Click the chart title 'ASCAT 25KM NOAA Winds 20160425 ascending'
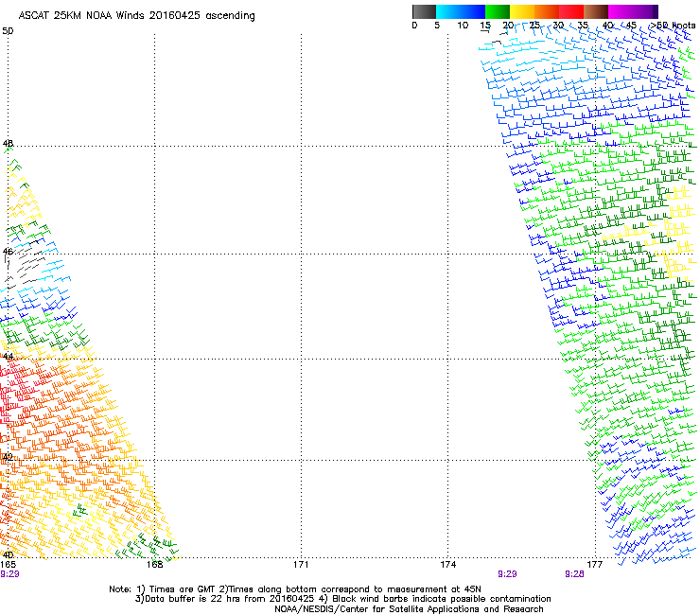This screenshot has width=700, height=615. (136, 16)
